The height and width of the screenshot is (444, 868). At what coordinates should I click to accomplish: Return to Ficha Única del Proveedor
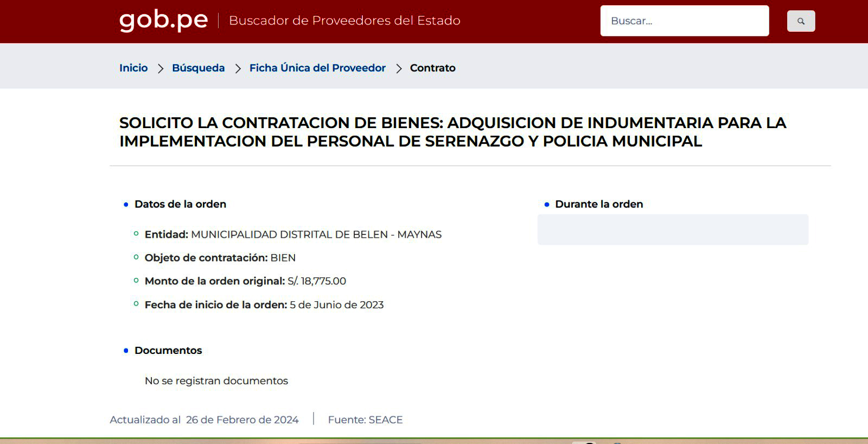(317, 68)
